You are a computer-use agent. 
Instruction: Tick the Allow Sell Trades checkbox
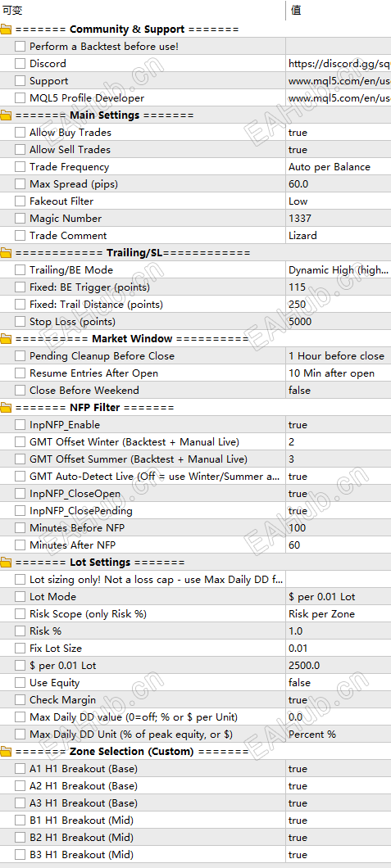[20, 150]
